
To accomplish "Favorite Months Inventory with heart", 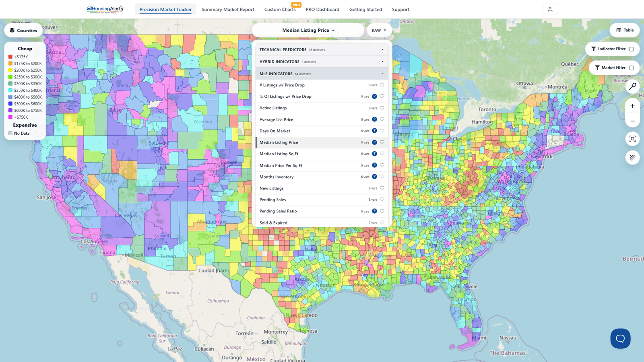I will coord(382,177).
